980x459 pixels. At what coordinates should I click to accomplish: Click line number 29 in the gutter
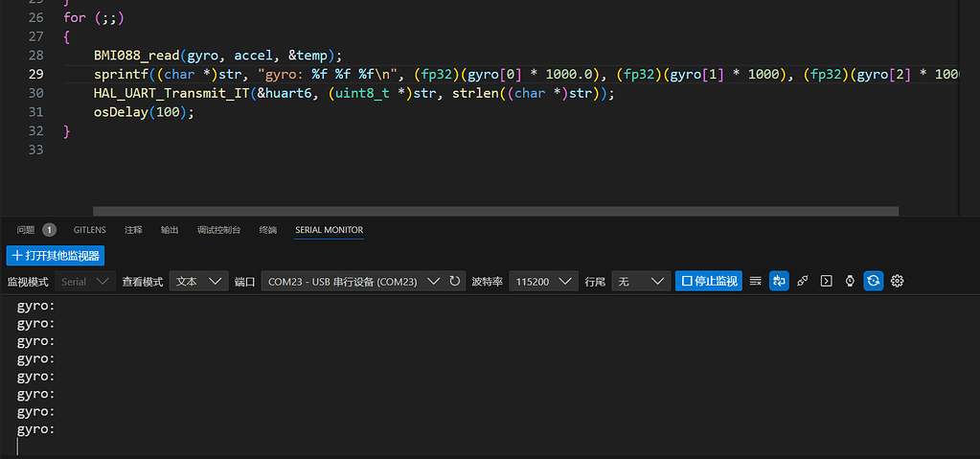pyautogui.click(x=35, y=74)
